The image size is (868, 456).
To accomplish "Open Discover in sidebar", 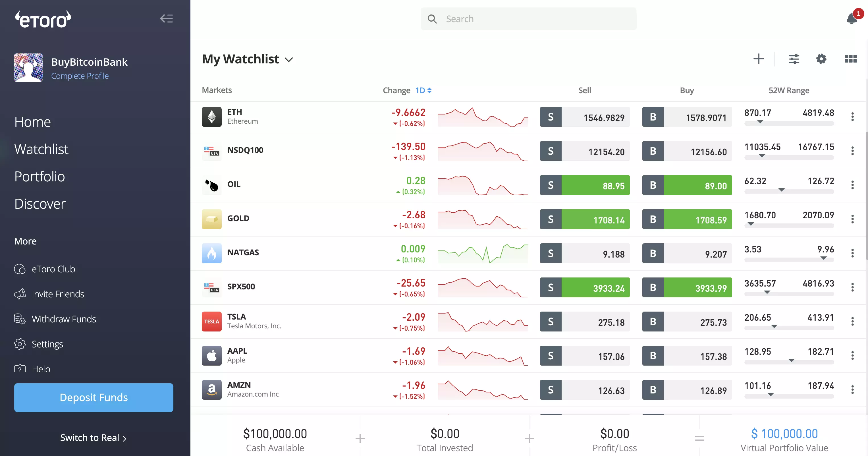I will point(40,204).
